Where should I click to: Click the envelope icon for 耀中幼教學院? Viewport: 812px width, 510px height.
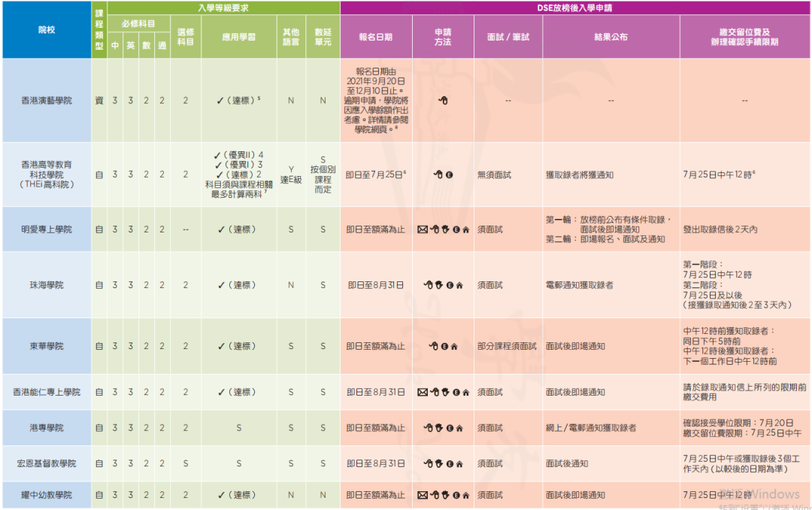click(422, 495)
